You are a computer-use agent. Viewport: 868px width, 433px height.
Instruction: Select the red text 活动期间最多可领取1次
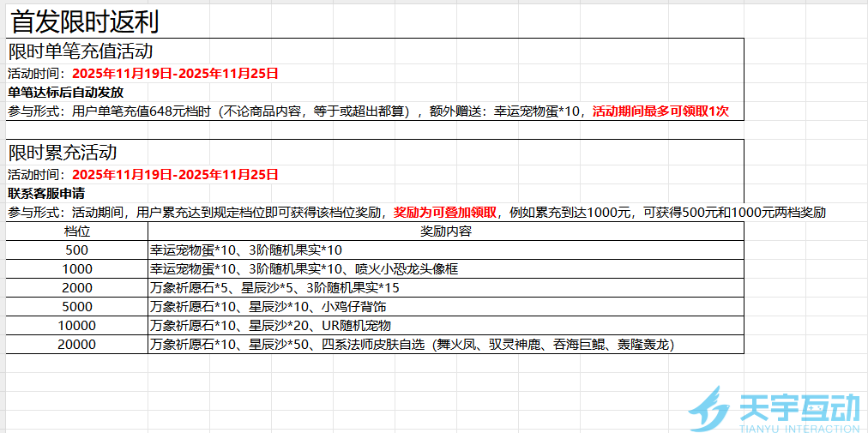tap(660, 111)
